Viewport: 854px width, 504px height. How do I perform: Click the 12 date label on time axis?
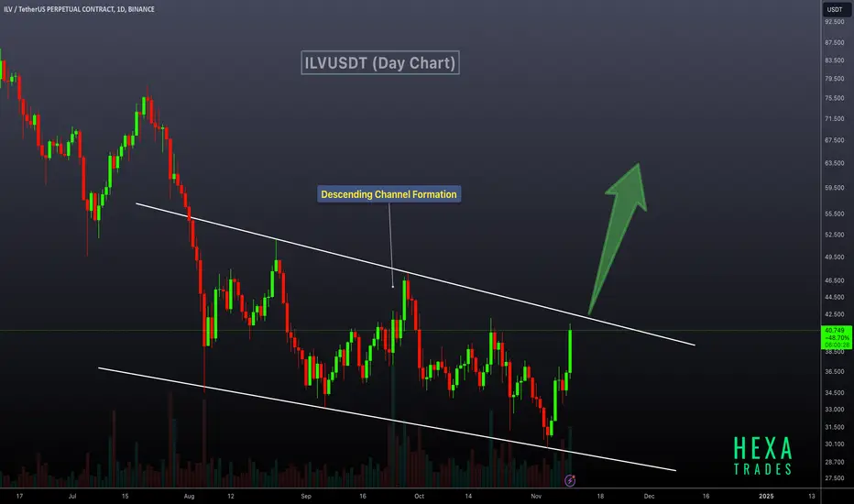coord(230,497)
